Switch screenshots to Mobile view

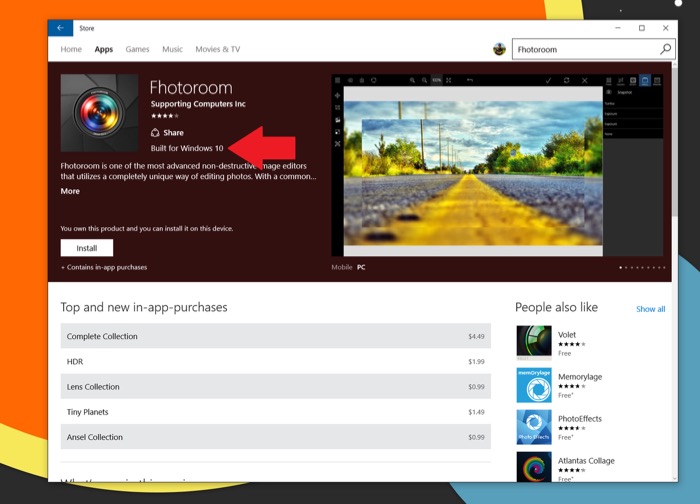click(341, 267)
